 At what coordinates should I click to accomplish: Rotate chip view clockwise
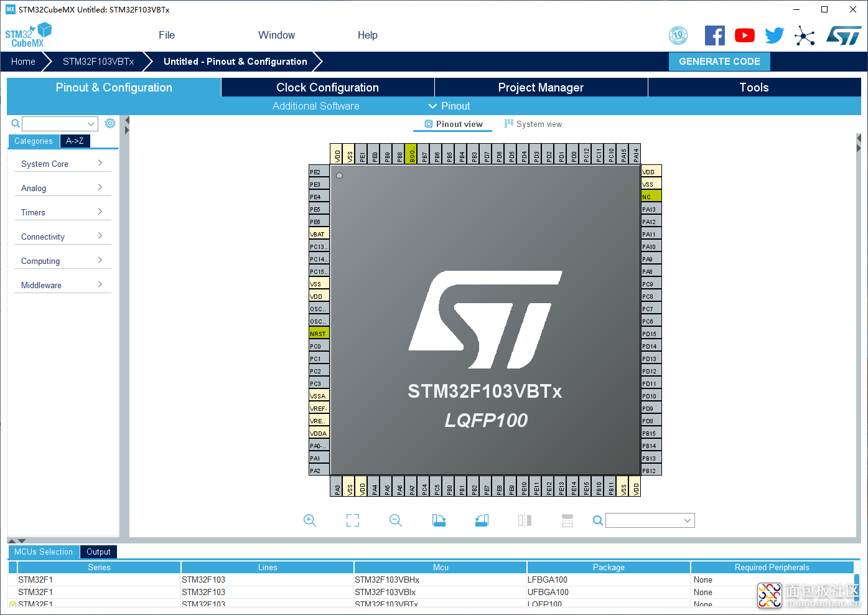[x=439, y=520]
